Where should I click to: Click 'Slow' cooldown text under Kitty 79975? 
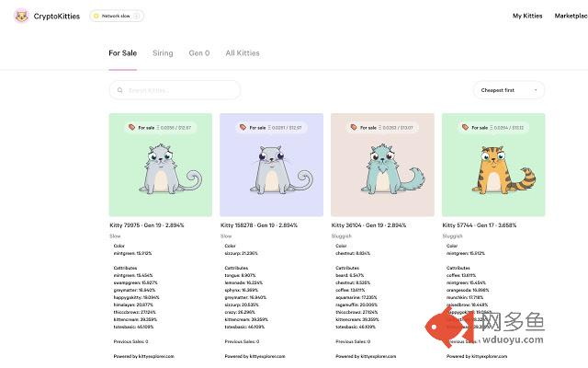coord(115,236)
